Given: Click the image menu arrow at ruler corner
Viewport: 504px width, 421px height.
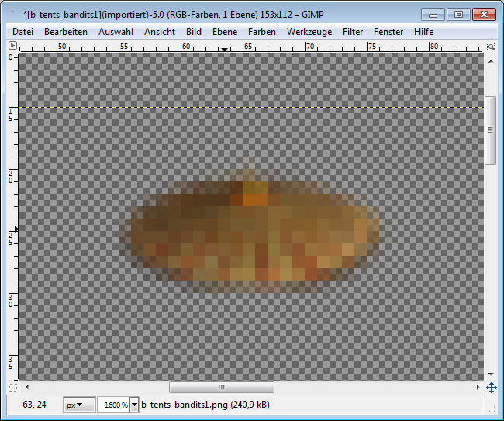Looking at the screenshot, I should coord(12,46).
